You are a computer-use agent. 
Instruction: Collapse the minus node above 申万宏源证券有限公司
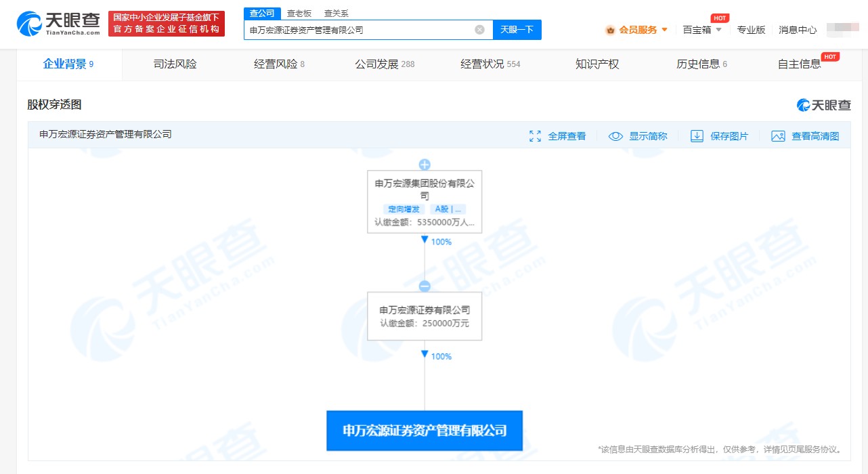(x=425, y=286)
